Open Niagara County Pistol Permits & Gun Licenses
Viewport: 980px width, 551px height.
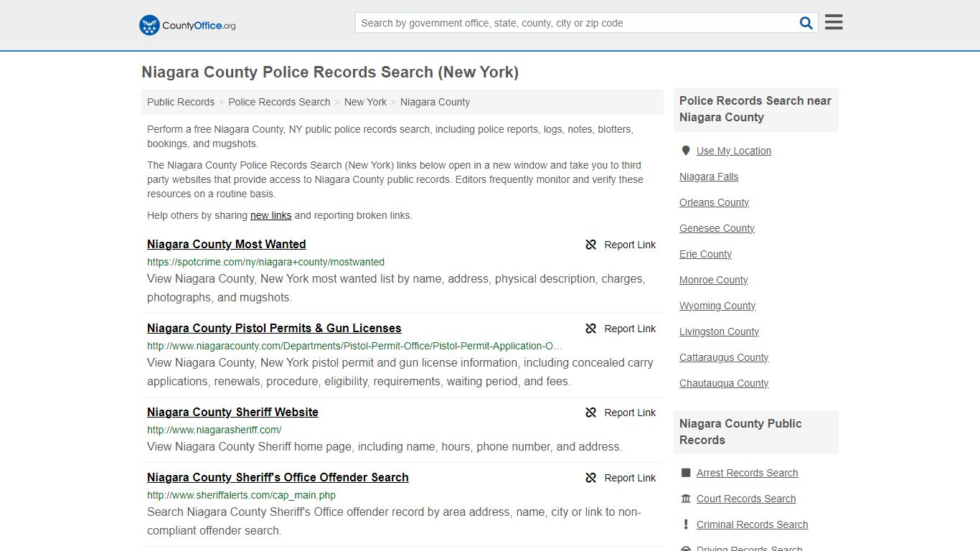point(274,328)
